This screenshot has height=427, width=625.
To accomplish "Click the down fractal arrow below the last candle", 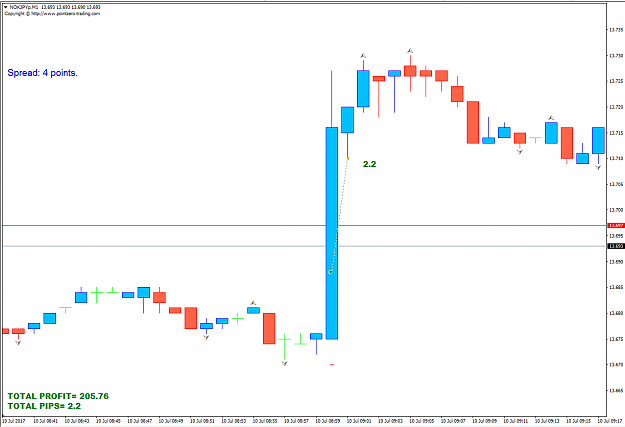I will point(598,168).
